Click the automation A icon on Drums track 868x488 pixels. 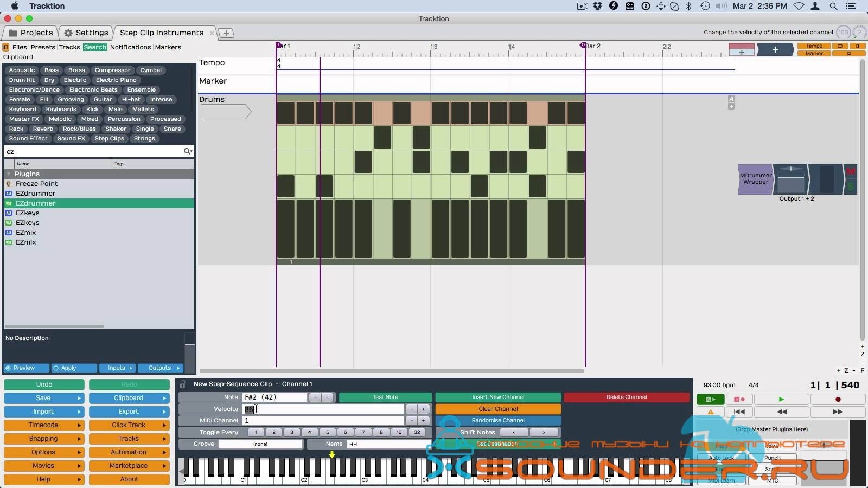(x=731, y=99)
